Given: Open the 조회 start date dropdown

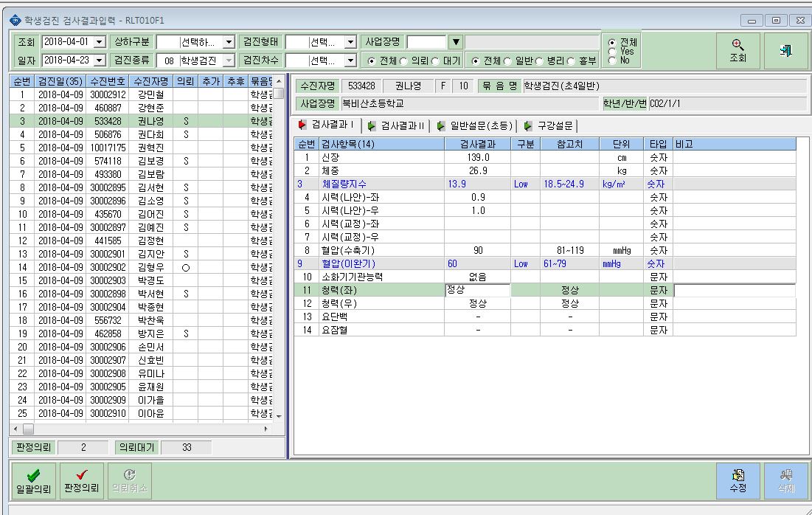Looking at the screenshot, I should tap(100, 42).
